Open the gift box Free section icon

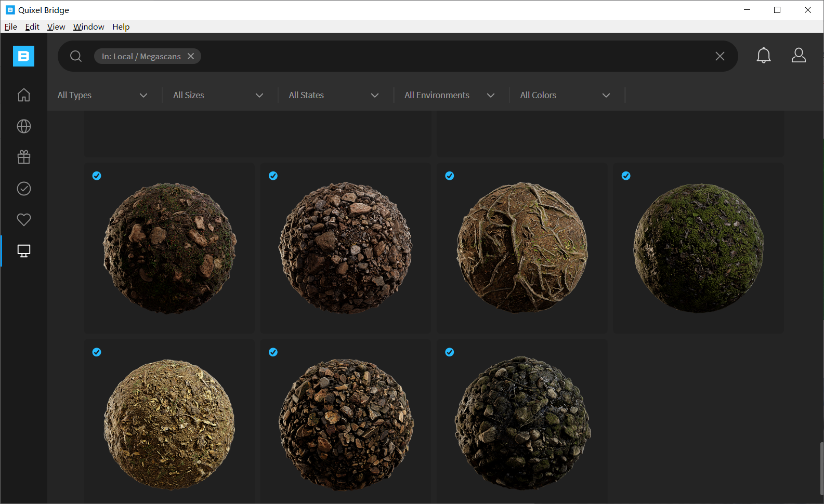tap(24, 157)
